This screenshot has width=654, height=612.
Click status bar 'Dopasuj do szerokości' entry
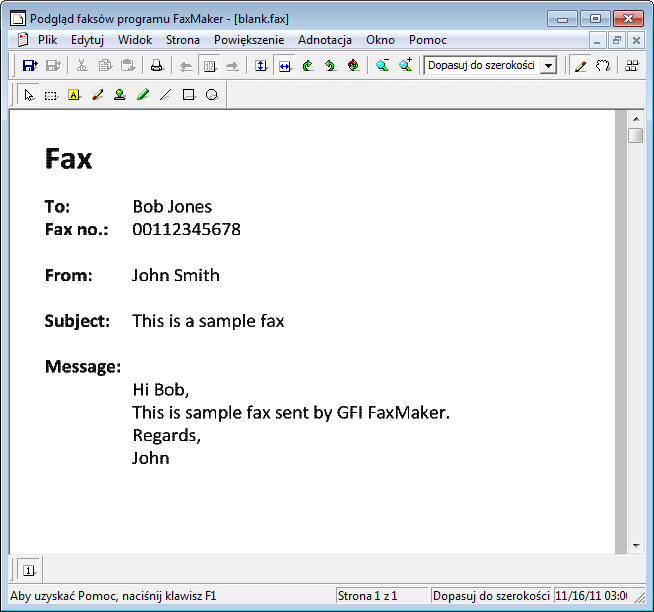[x=491, y=596]
